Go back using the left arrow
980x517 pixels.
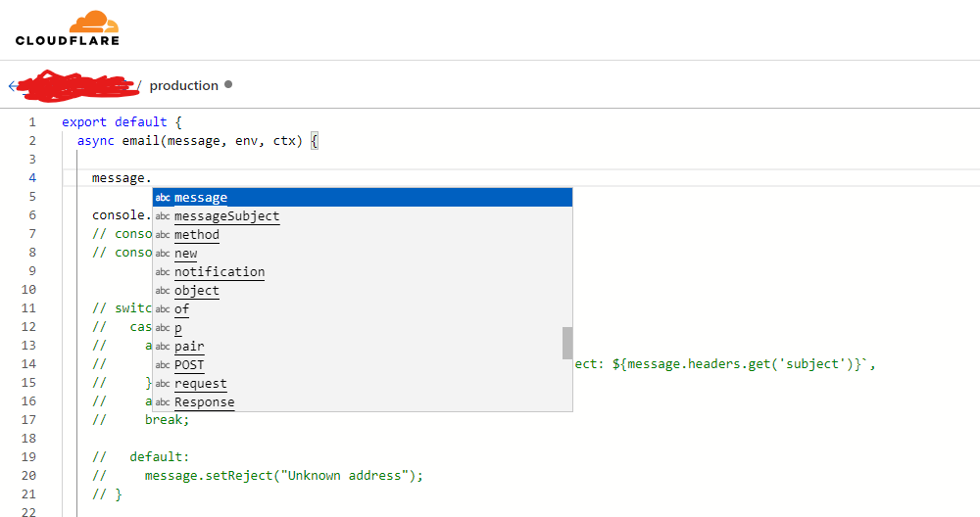coord(13,86)
